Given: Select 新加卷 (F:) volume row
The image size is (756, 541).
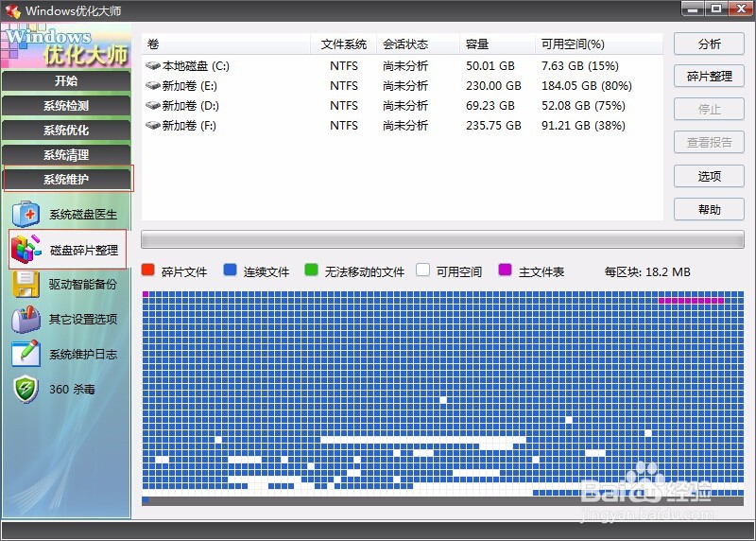Looking at the screenshot, I should click(403, 126).
